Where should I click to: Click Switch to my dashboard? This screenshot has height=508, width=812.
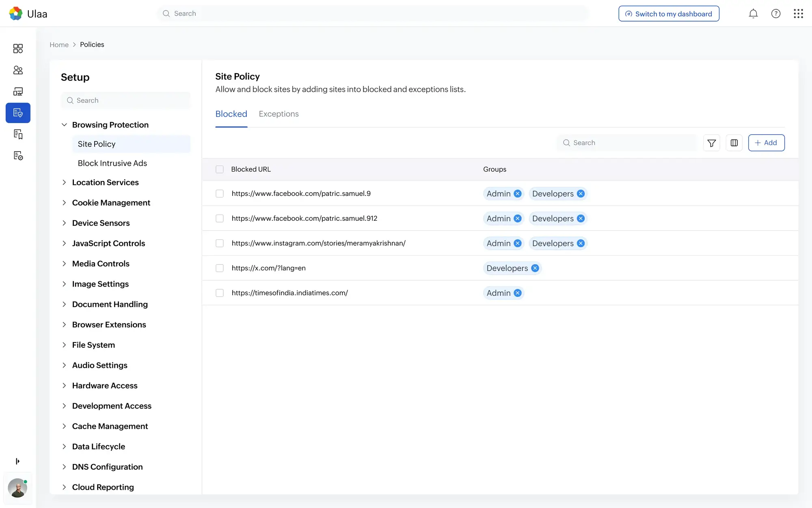coord(669,14)
